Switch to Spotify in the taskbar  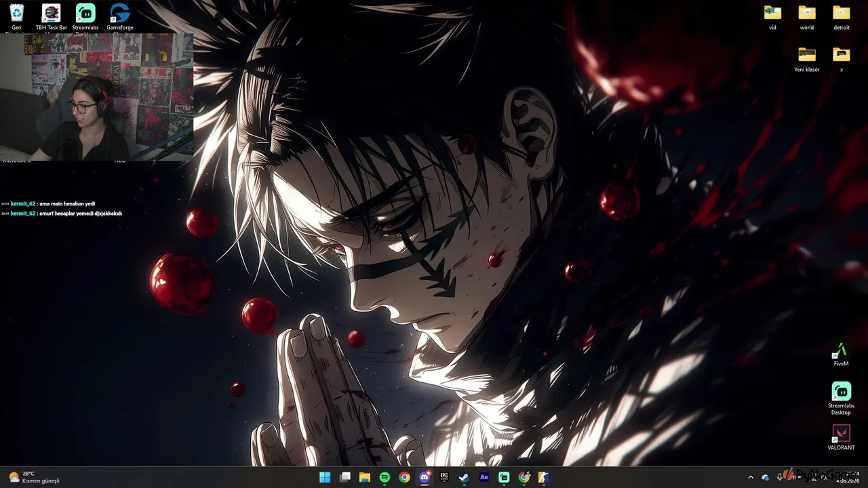(x=384, y=477)
